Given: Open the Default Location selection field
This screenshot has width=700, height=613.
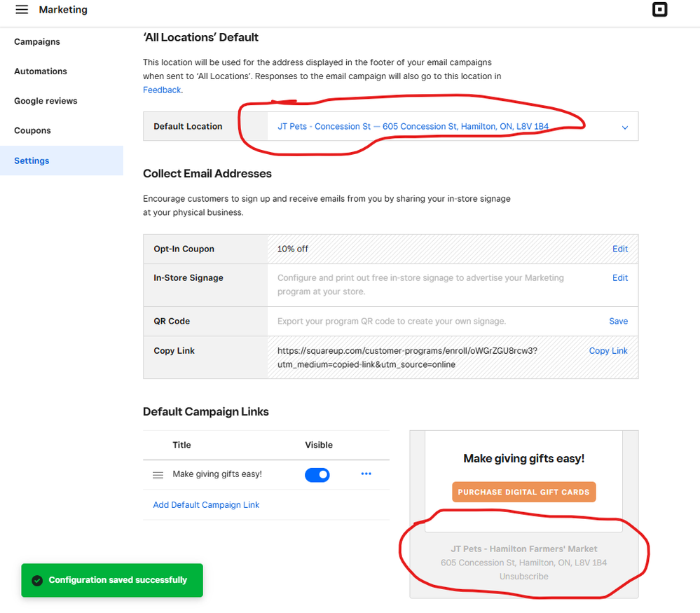Looking at the screenshot, I should click(x=413, y=127).
